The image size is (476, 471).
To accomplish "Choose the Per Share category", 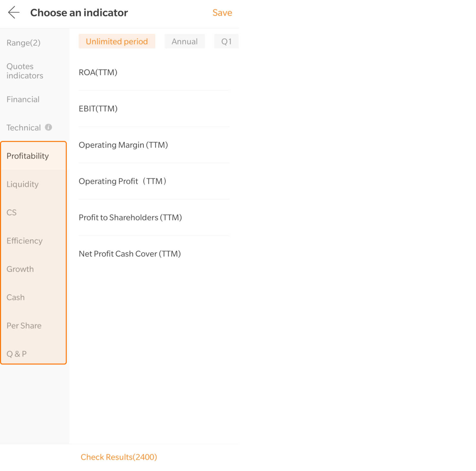I will pyautogui.click(x=24, y=326).
